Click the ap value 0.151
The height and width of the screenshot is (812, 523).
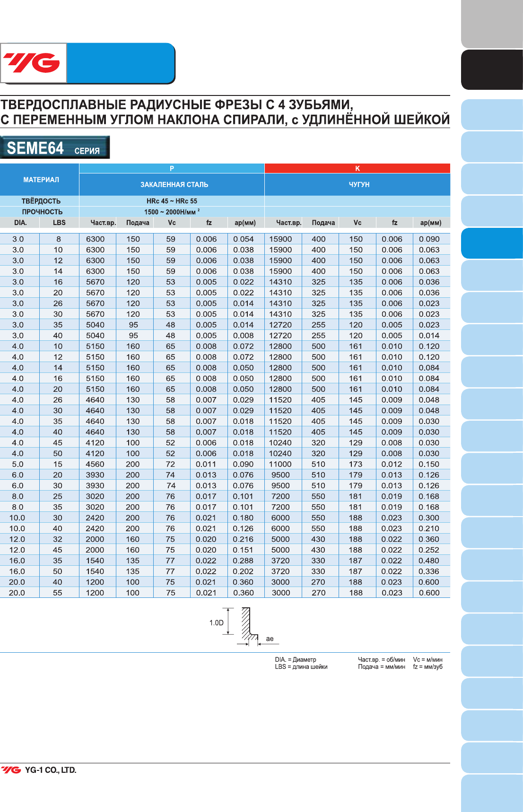click(243, 550)
